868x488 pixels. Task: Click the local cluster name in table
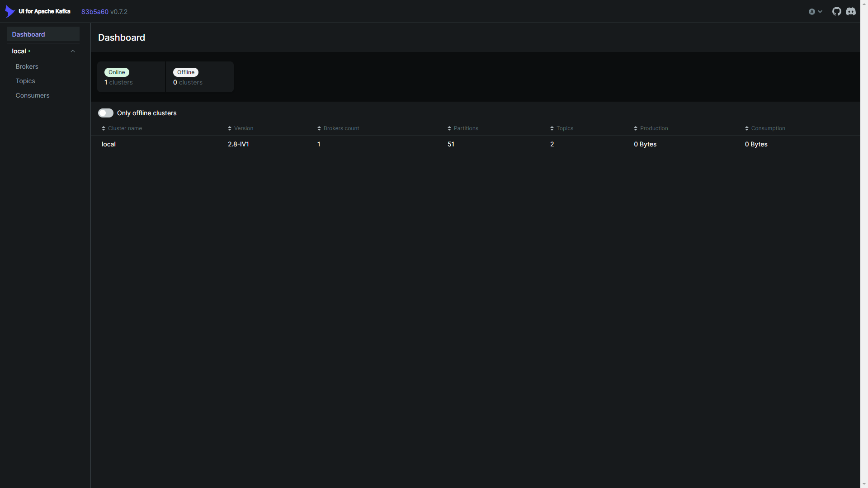108,144
